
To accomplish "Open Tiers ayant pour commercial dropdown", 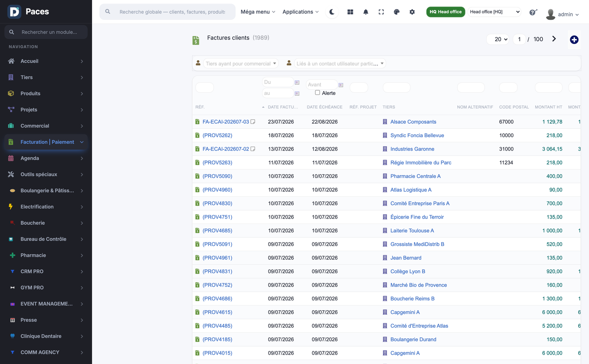I will coord(241,64).
